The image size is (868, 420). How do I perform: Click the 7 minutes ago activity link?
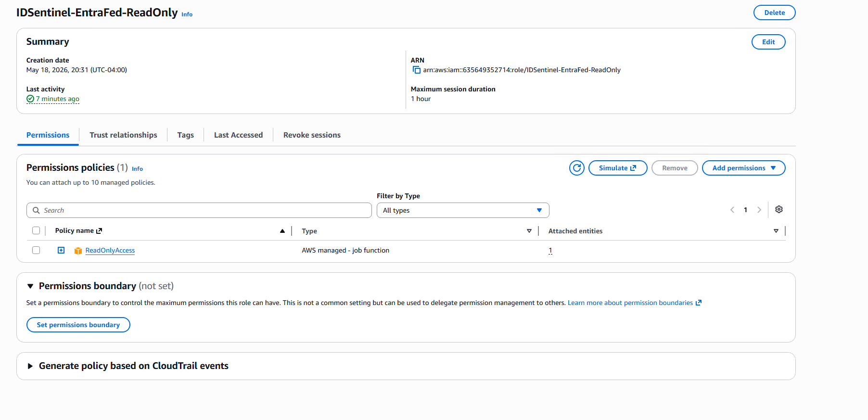57,99
